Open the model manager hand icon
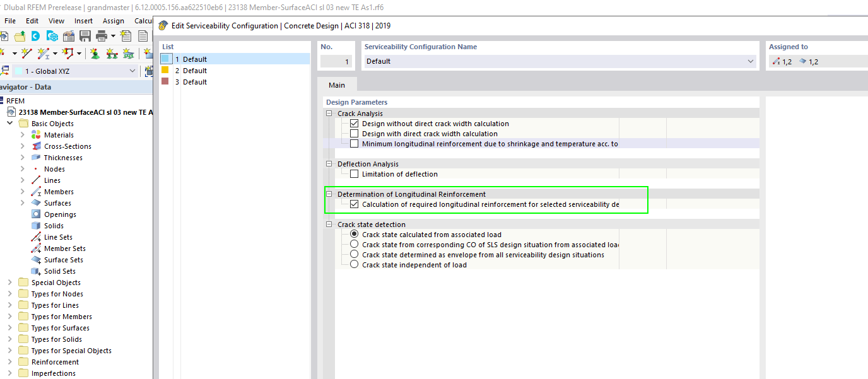868x379 pixels. click(x=68, y=36)
